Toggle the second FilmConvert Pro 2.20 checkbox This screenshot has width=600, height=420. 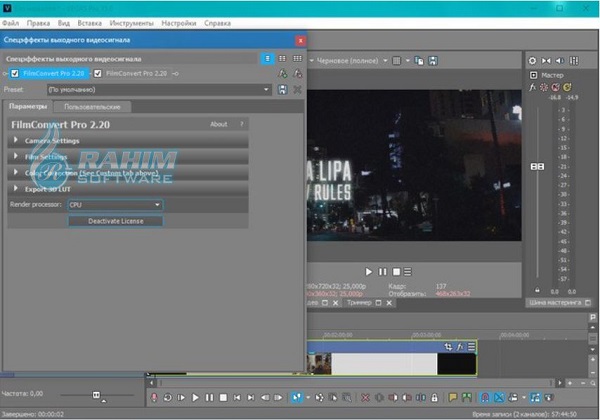(x=97, y=73)
